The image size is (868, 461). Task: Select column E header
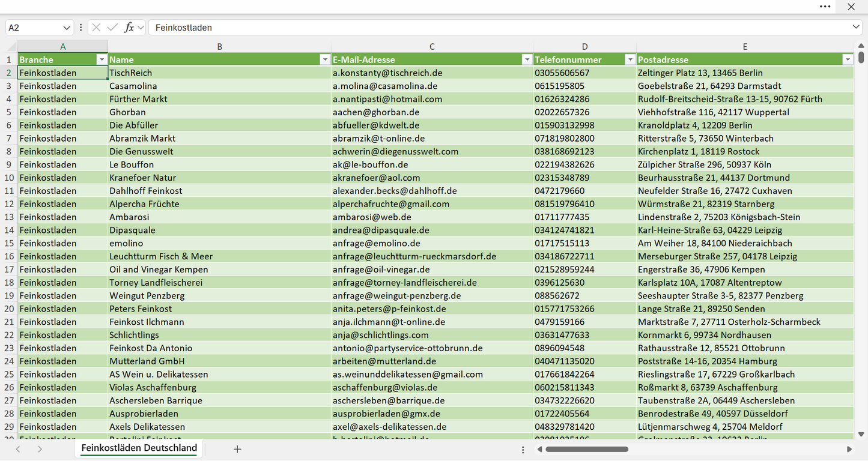pyautogui.click(x=745, y=46)
